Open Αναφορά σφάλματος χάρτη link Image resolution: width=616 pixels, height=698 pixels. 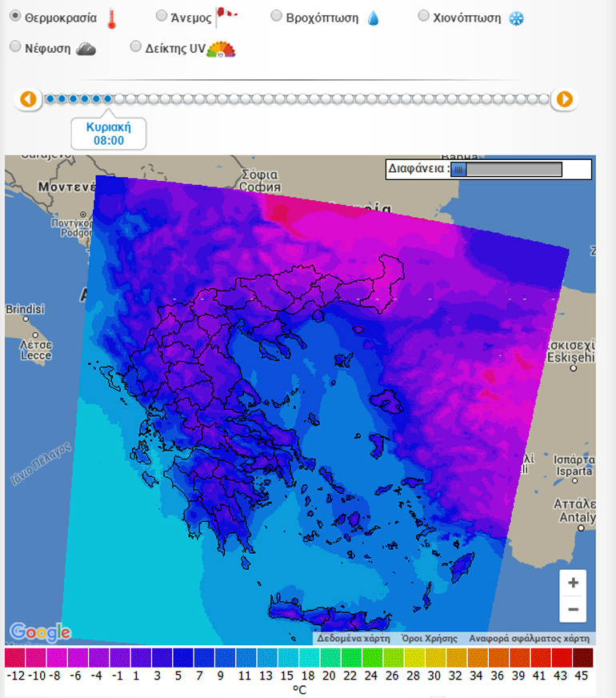[x=529, y=639]
